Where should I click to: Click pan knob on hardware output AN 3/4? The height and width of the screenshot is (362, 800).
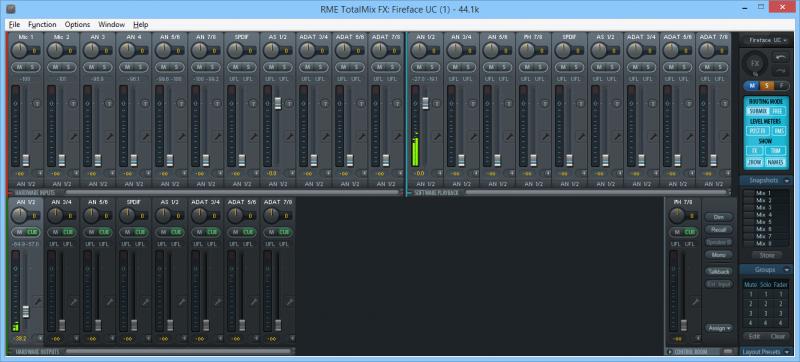click(x=55, y=215)
